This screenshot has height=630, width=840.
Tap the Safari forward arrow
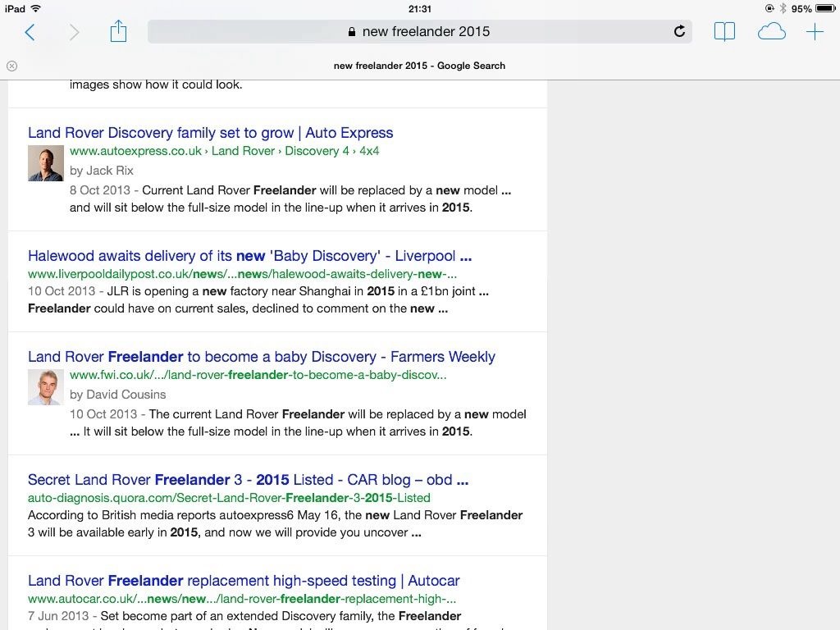74,32
